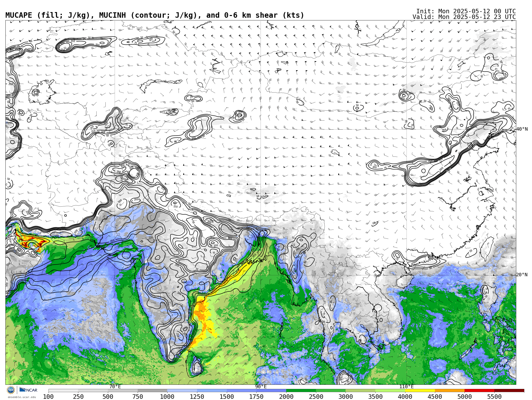The image size is (532, 400).
Task: Pick the lightest gray 100–250 colorbar swatch
Action: click(x=63, y=391)
